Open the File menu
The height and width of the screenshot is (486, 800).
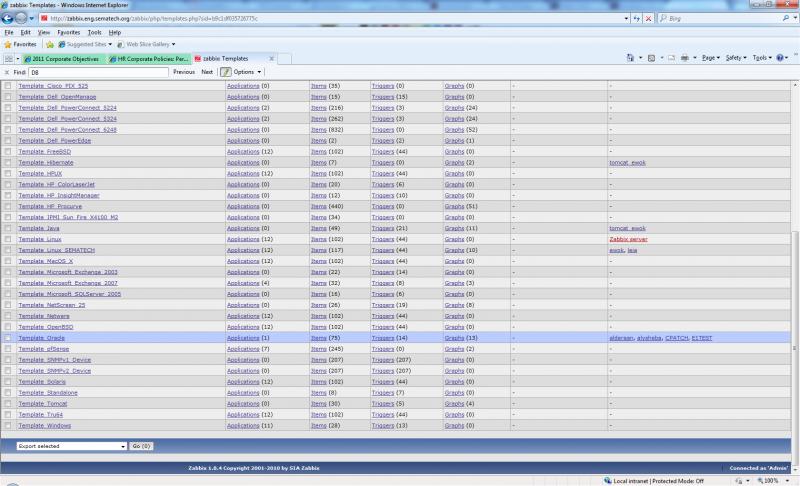coord(9,32)
